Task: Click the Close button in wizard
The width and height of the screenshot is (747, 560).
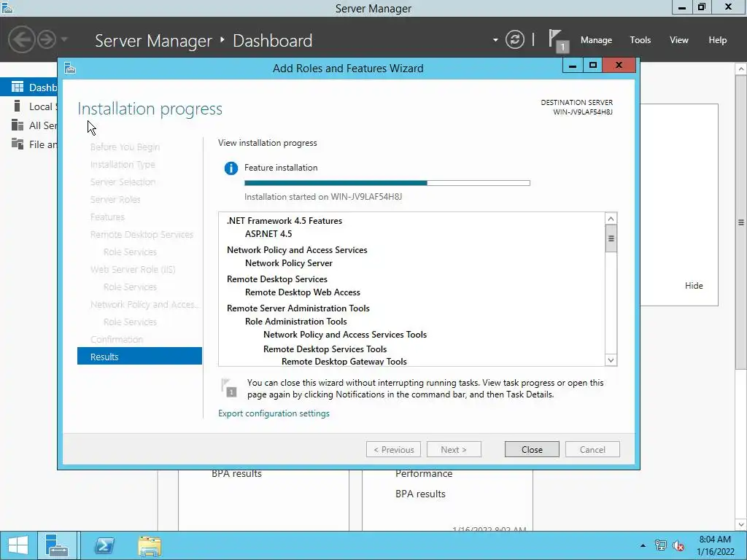Action: point(532,449)
